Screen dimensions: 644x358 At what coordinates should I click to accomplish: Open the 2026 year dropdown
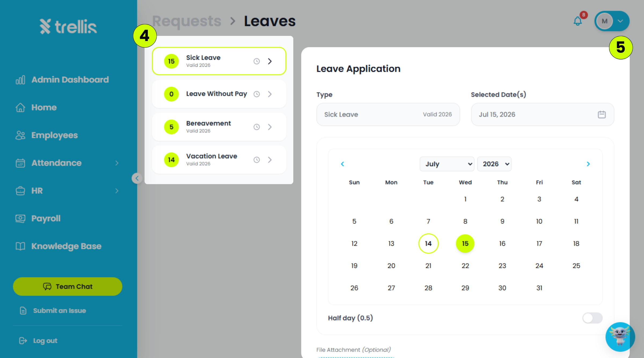tap(494, 164)
